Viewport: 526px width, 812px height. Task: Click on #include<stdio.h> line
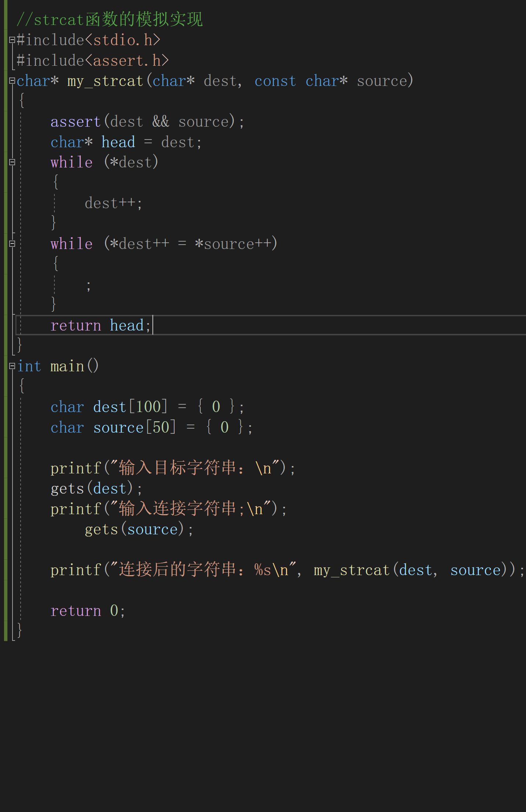(89, 40)
